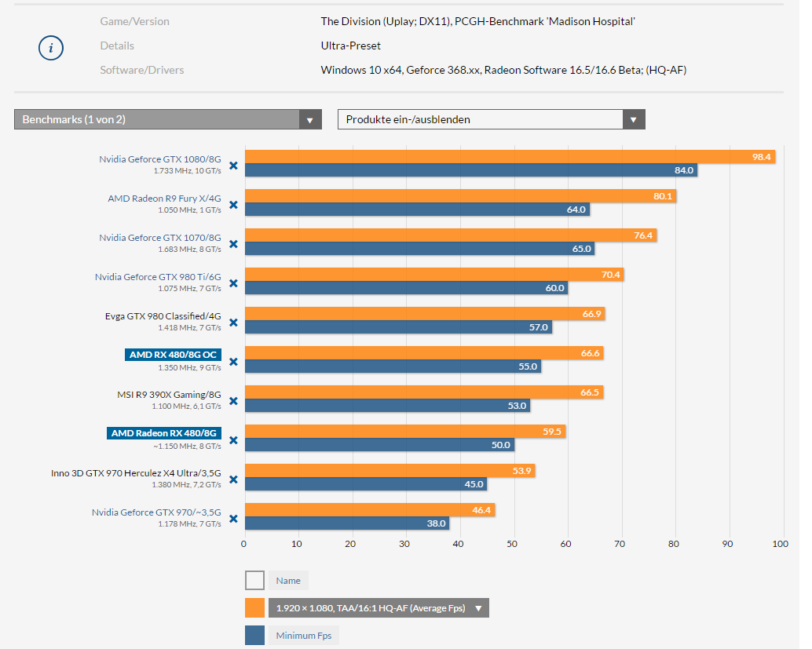
Task: Click the blue 65.0 bar for GTX 1070
Action: (x=420, y=249)
